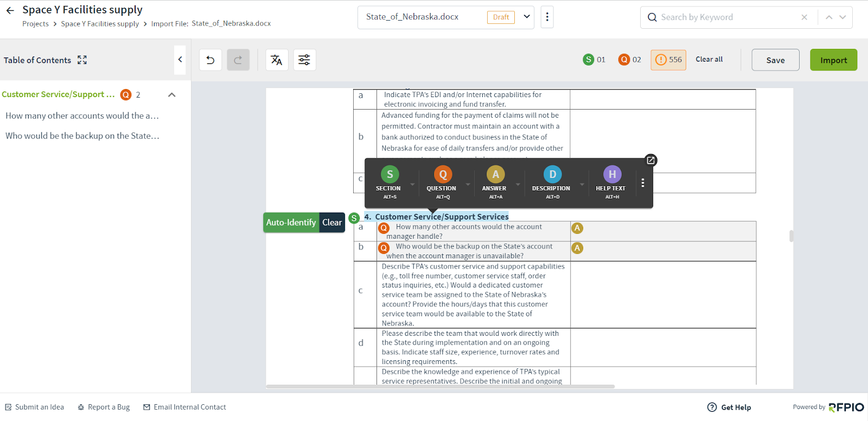The height and width of the screenshot is (421, 868).
Task: Clear the keyword search field
Action: (805, 17)
